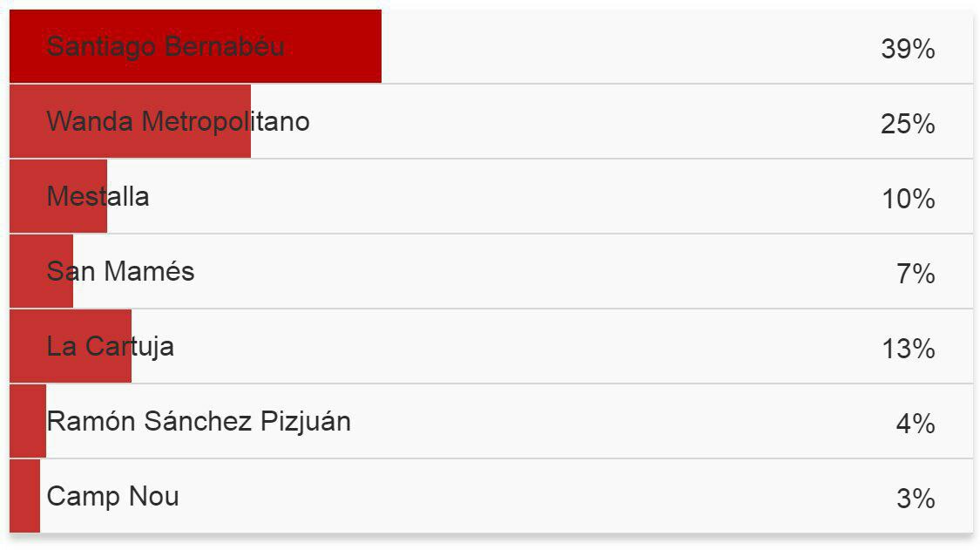Click the 39% result value

908,49
